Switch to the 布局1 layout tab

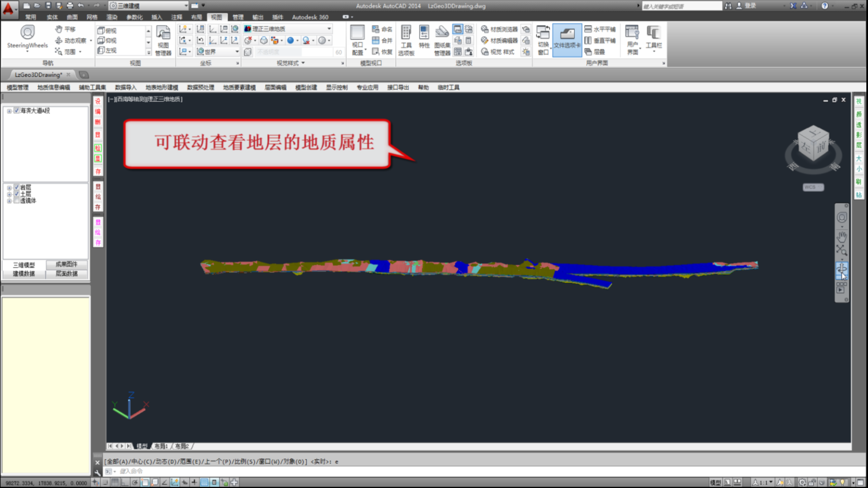click(161, 446)
